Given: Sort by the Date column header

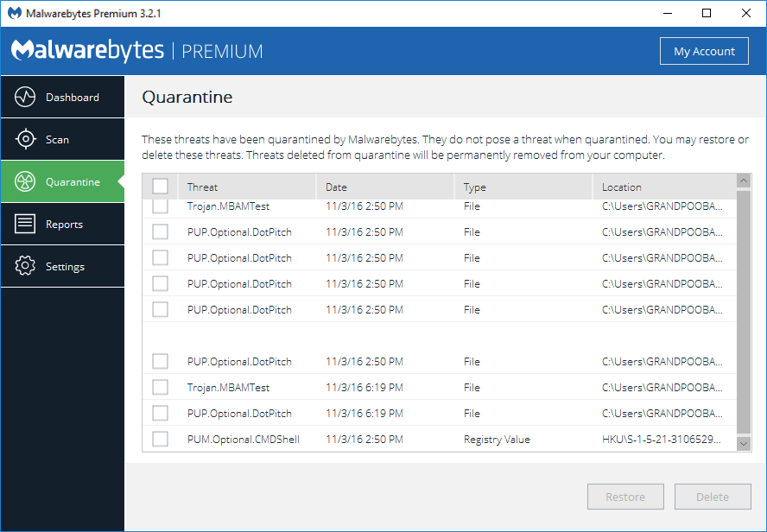Looking at the screenshot, I should [385, 187].
